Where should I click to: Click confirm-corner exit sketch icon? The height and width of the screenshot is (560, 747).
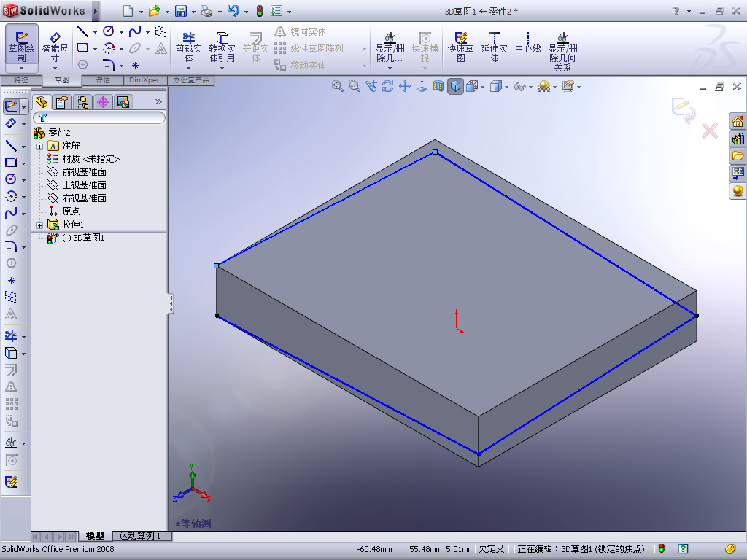684,111
